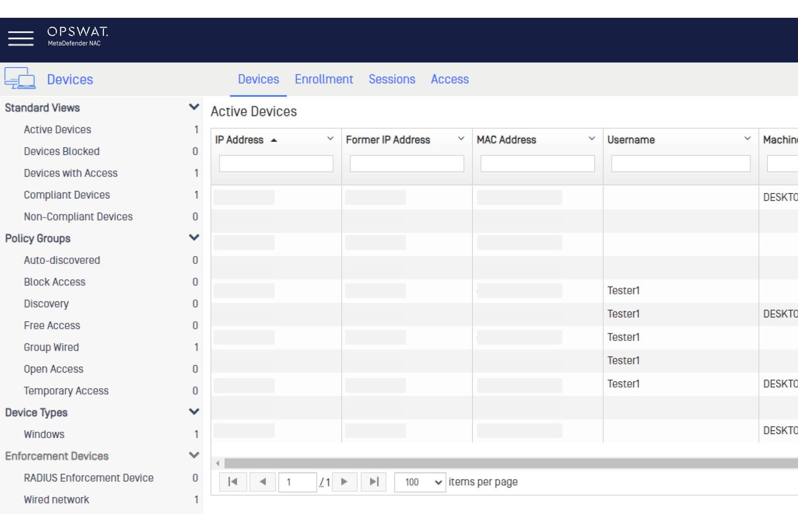Click the IP Address filter field
Screen dimensions: 798x532
pyautogui.click(x=276, y=163)
